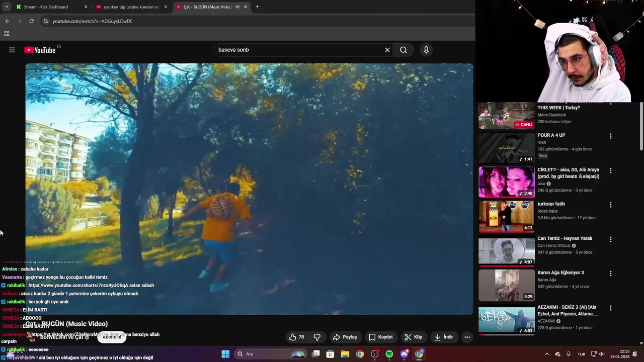Open the video title turkstar fatih
Screen dimensions: 644x362
coord(551,204)
